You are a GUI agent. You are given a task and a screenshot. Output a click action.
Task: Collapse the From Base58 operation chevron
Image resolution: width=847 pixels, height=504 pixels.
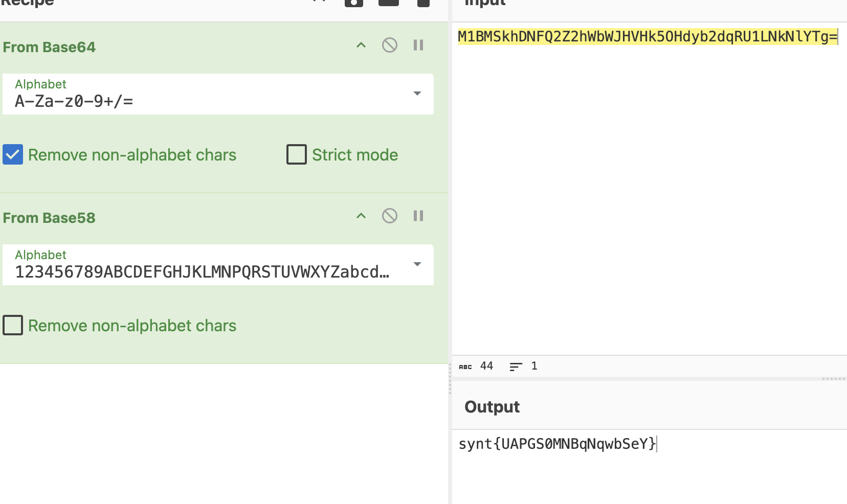[x=361, y=216]
